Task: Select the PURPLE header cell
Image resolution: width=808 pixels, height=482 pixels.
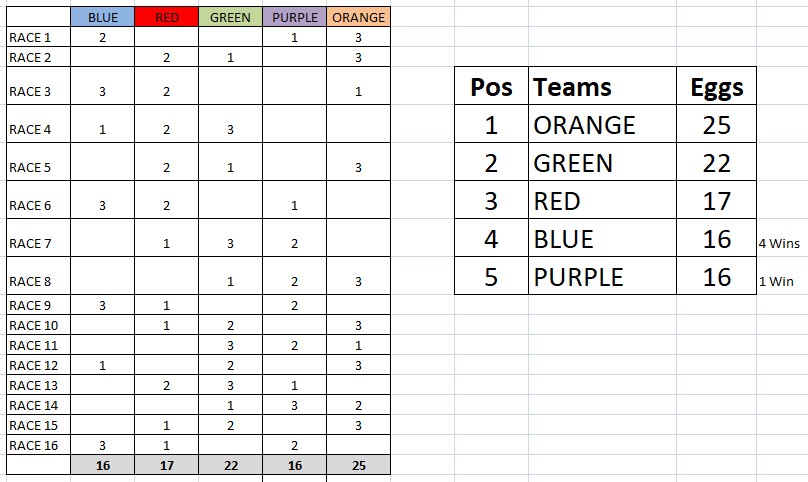Action: click(294, 17)
